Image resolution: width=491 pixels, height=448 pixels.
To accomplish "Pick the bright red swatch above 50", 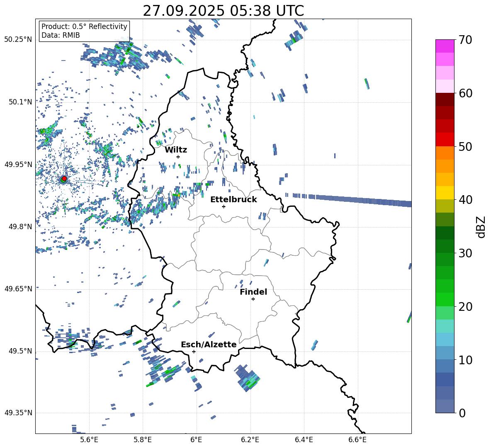I will (445, 140).
